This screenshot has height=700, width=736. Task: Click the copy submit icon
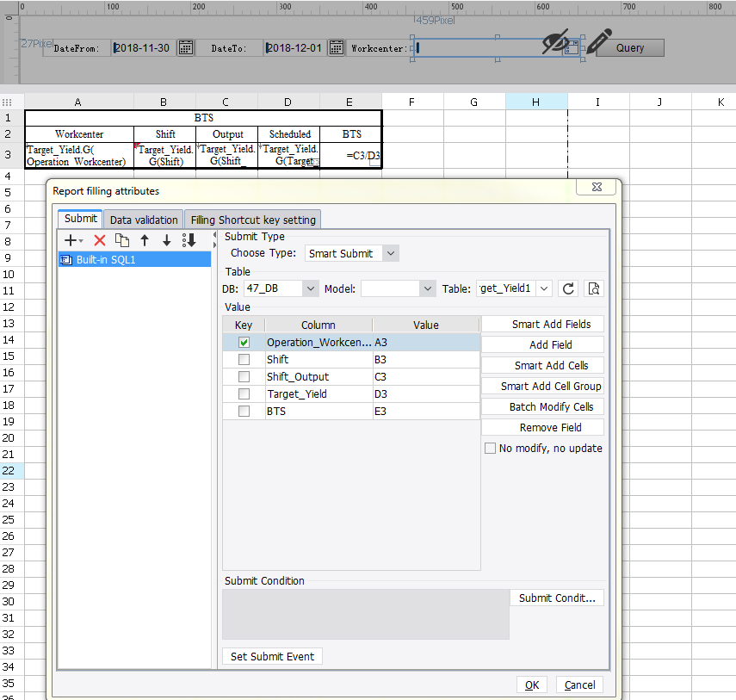(x=122, y=241)
